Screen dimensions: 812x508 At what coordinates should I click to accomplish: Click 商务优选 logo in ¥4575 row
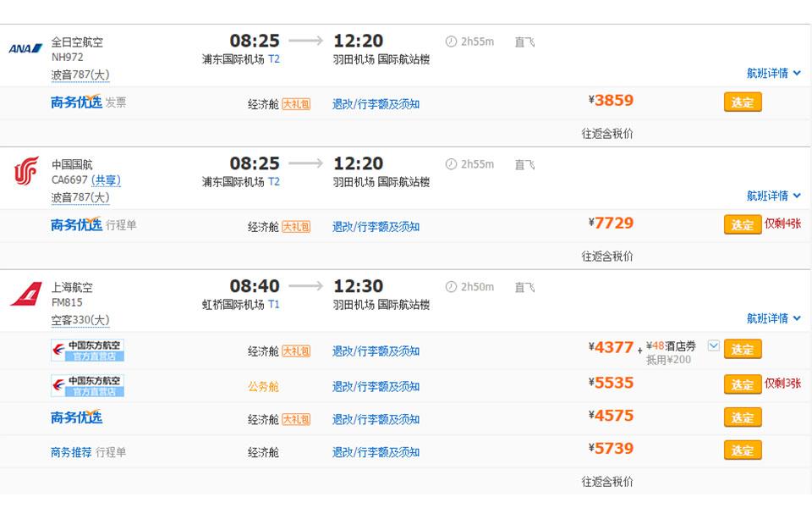tap(76, 417)
